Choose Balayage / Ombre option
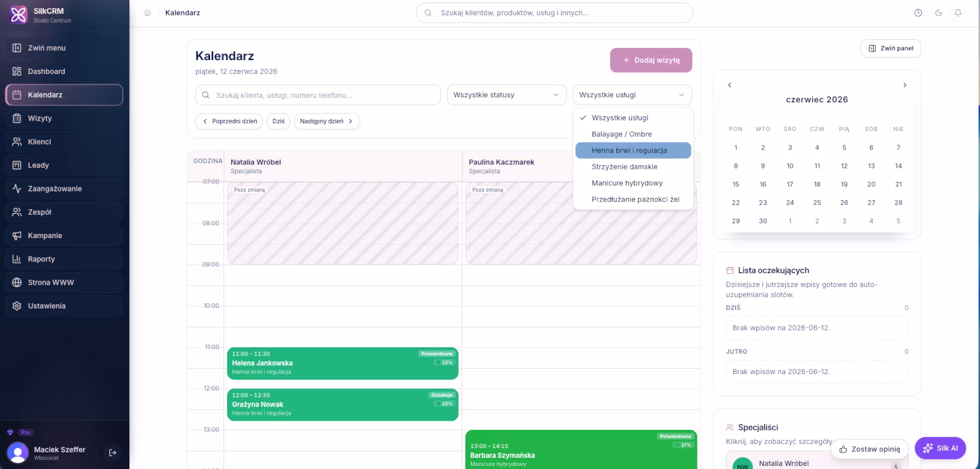This screenshot has width=980, height=469. click(x=633, y=134)
